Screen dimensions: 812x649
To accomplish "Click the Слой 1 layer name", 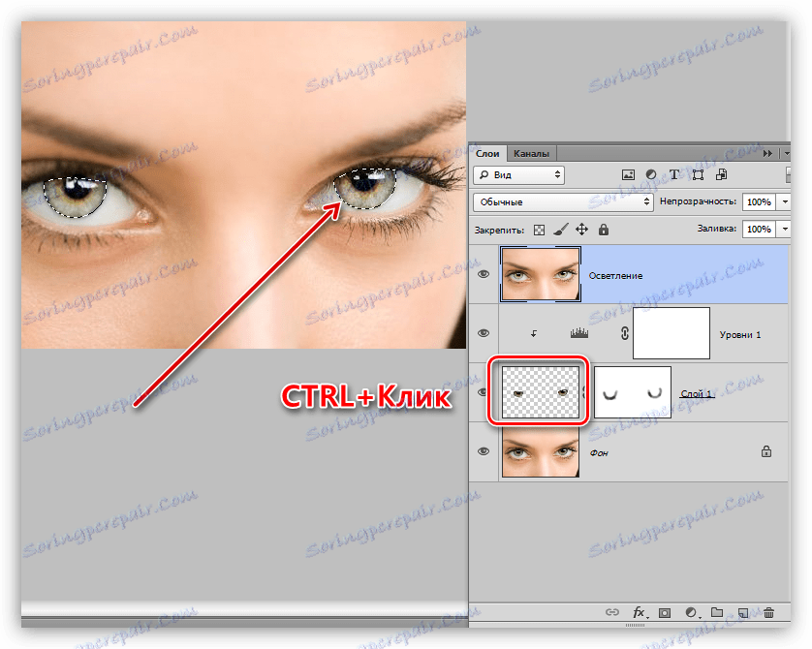I will click(x=697, y=394).
